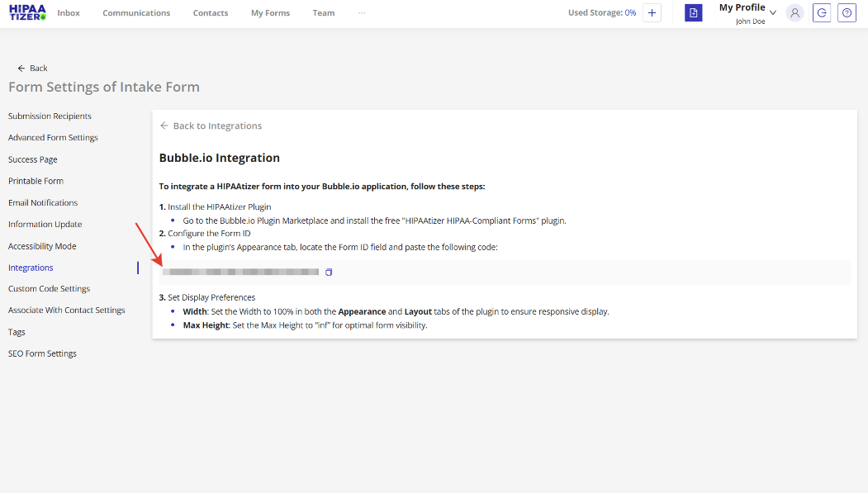
Task: Open the Contacts section
Action: tap(210, 12)
